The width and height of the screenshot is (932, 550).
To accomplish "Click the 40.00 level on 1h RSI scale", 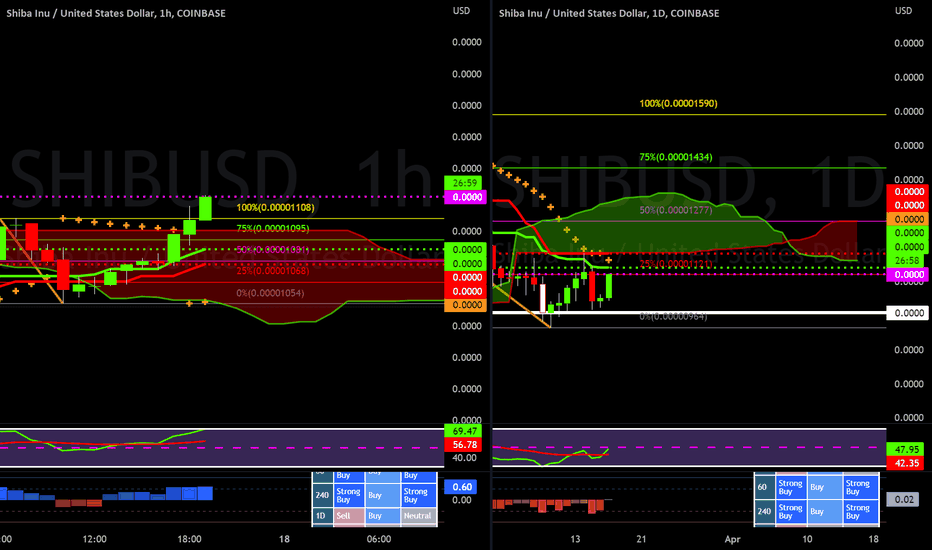I will point(465,458).
